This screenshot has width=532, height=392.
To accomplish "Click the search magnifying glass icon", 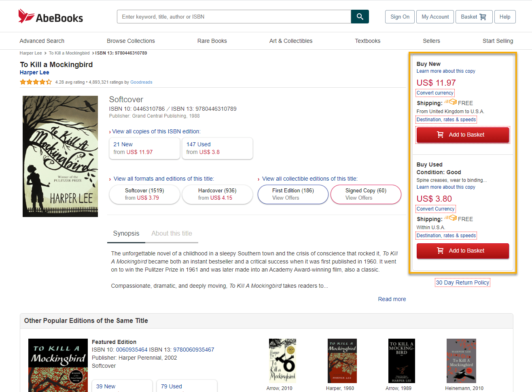I will (360, 17).
